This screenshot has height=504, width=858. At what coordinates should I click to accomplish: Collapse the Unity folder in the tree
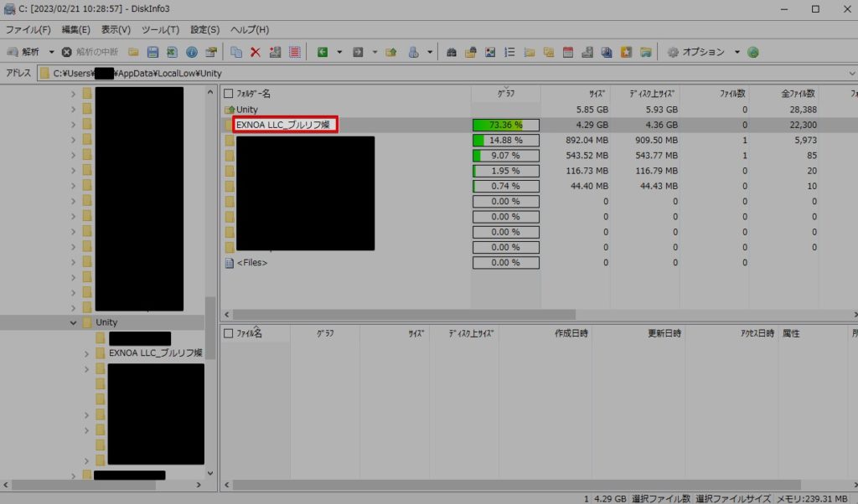[74, 322]
